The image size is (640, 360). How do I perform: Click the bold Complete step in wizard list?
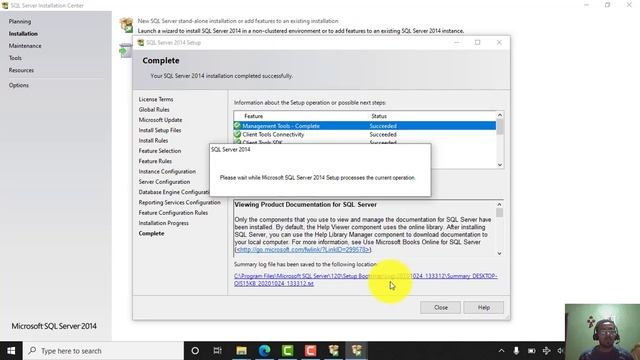[x=151, y=233]
